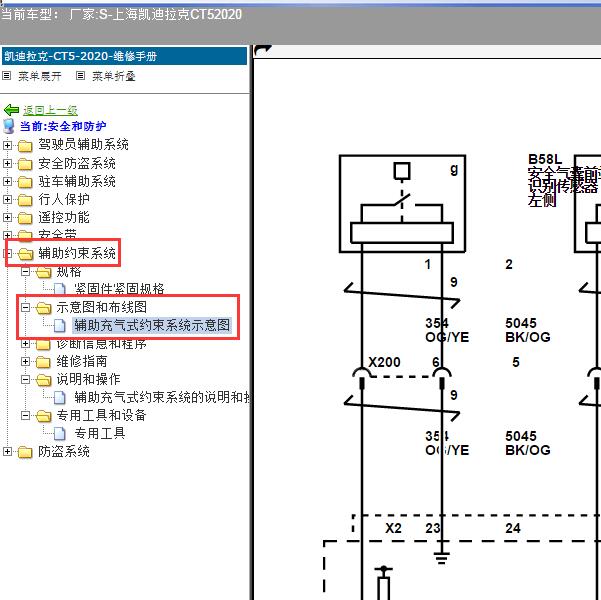This screenshot has width=601, height=600.
Task: Collapse the 规格 subfolder
Action: (x=25, y=272)
